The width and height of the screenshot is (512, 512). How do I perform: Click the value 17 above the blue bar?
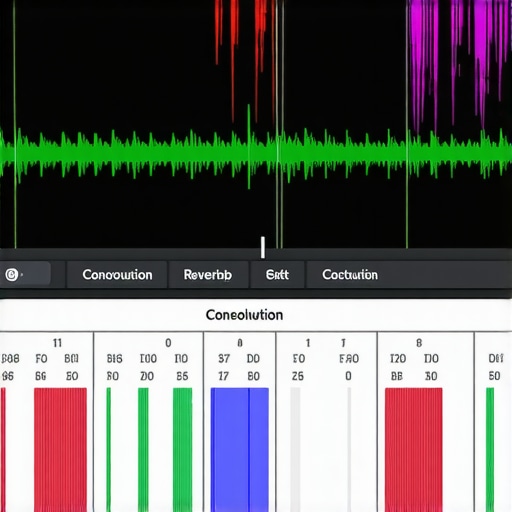(x=223, y=376)
